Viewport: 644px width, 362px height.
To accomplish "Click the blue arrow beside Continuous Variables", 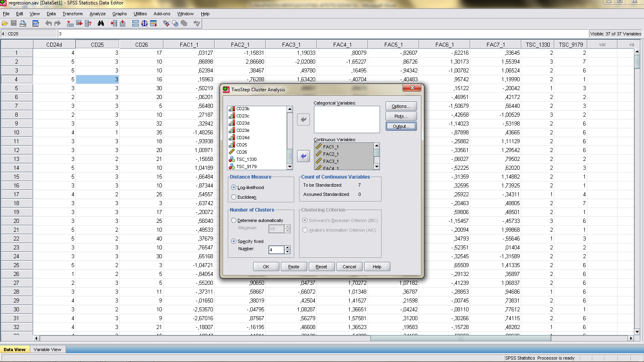I will coord(303,156).
